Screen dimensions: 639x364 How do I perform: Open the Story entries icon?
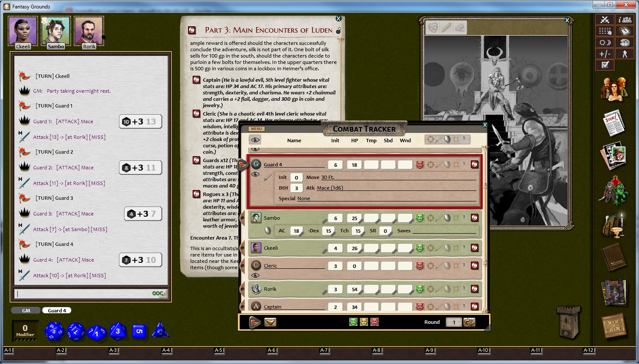pyautogui.click(x=614, y=122)
